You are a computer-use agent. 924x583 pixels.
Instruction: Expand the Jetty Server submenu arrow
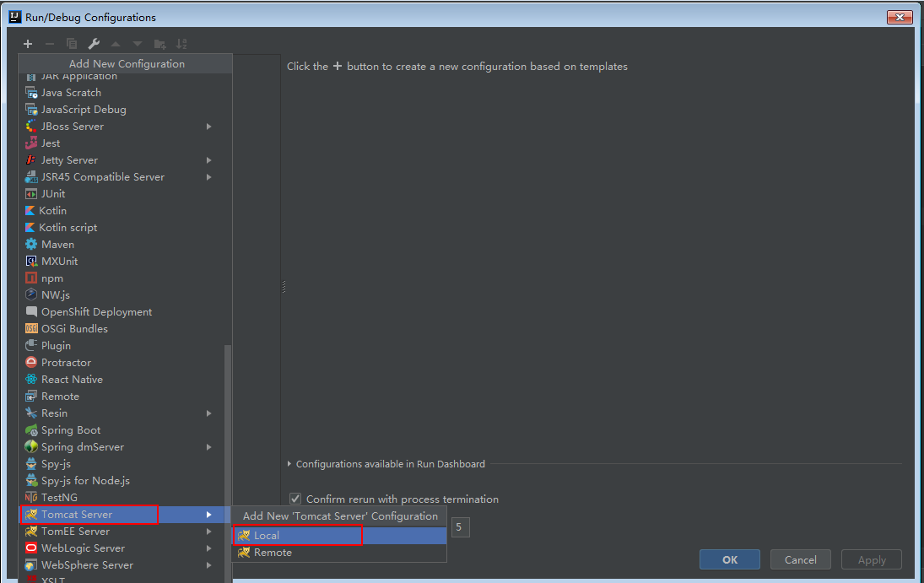[208, 160]
